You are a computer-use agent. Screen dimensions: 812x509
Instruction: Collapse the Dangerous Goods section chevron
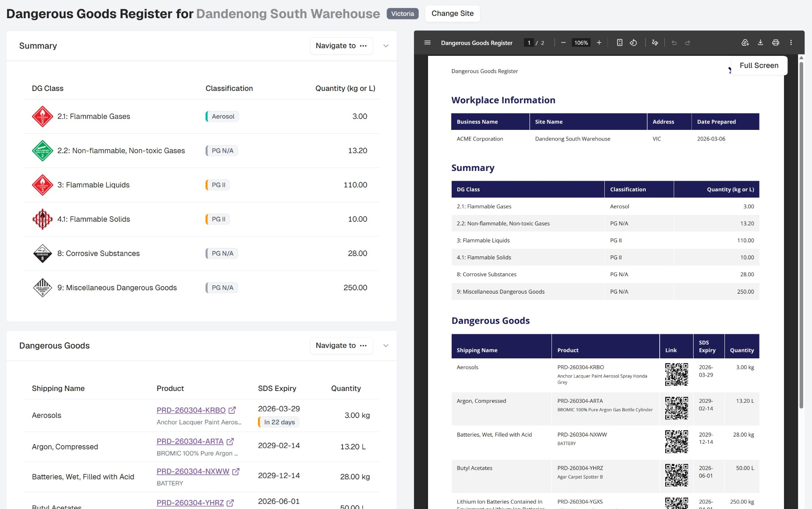(x=386, y=346)
